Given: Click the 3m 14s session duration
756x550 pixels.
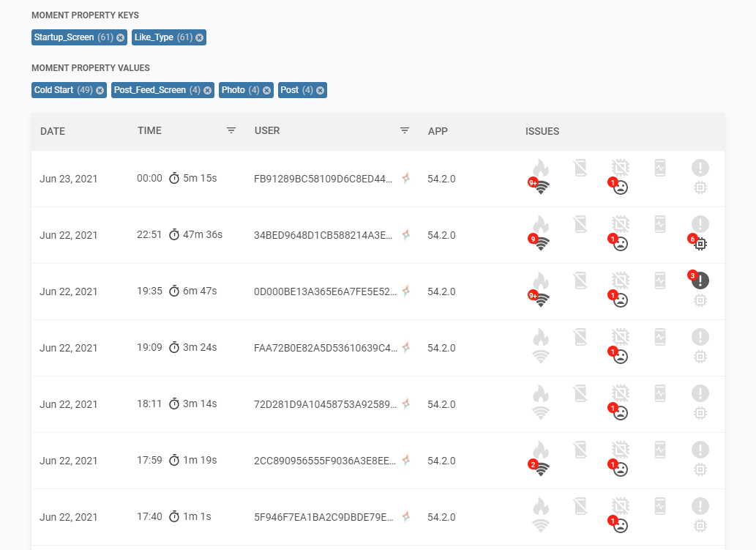Looking at the screenshot, I should tap(200, 404).
